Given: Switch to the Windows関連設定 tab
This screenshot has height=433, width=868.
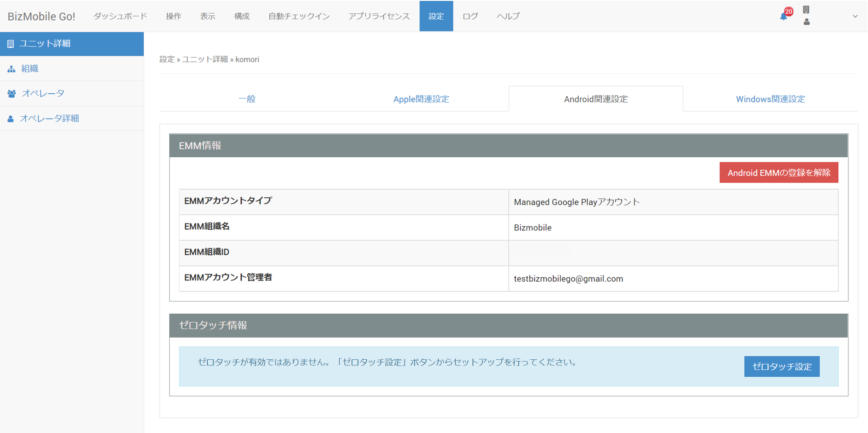Looking at the screenshot, I should pos(770,99).
